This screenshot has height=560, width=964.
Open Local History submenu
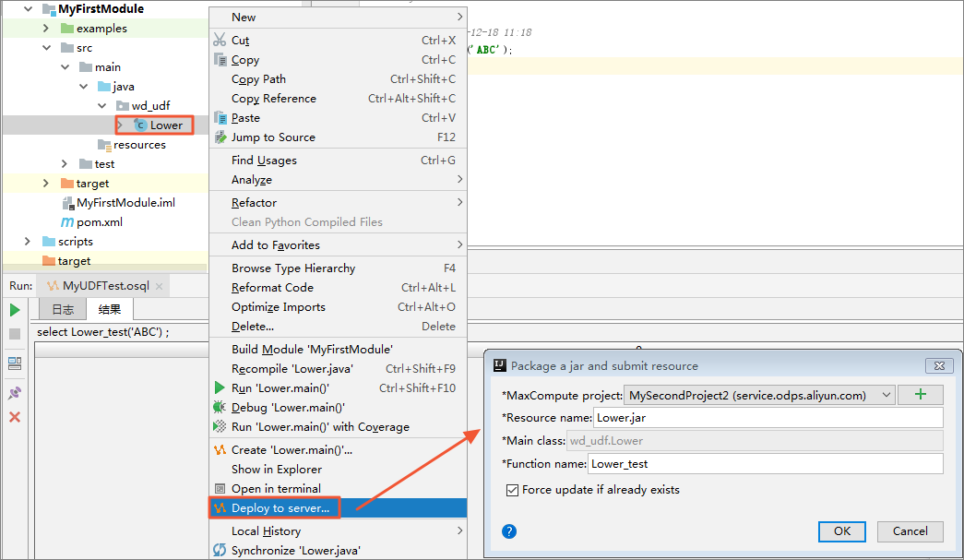click(x=339, y=531)
